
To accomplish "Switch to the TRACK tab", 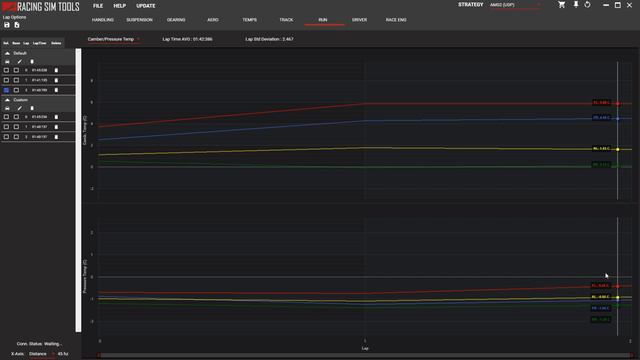I will click(286, 20).
